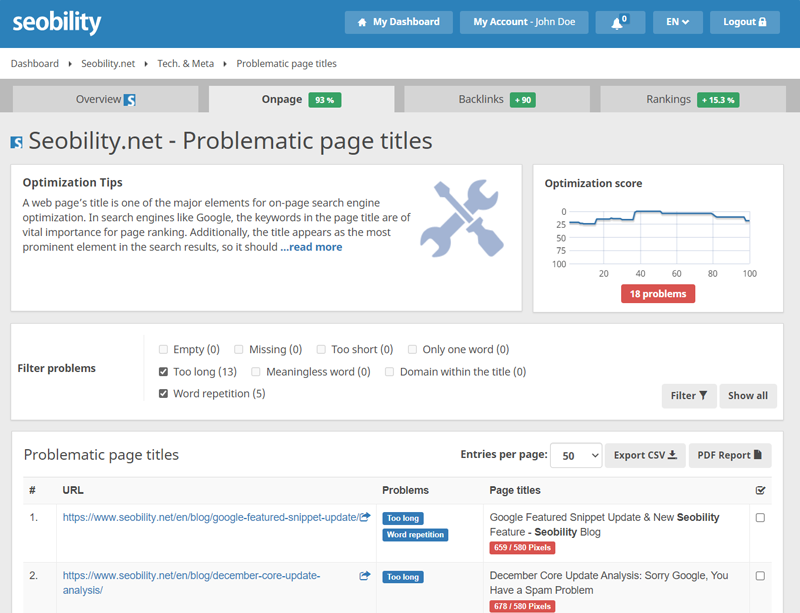This screenshot has width=800, height=613.
Task: Click the Export CSV button
Action: point(645,455)
